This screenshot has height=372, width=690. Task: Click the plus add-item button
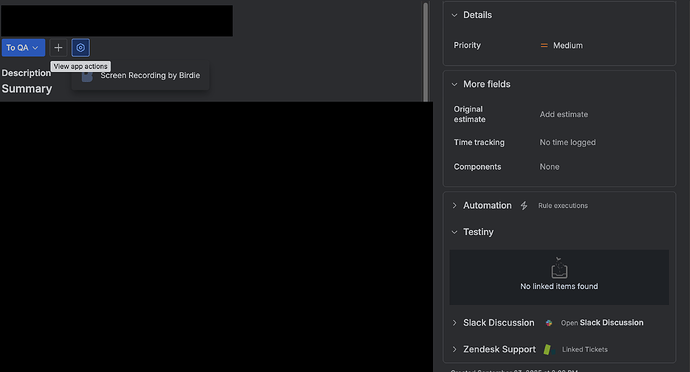[x=58, y=48]
